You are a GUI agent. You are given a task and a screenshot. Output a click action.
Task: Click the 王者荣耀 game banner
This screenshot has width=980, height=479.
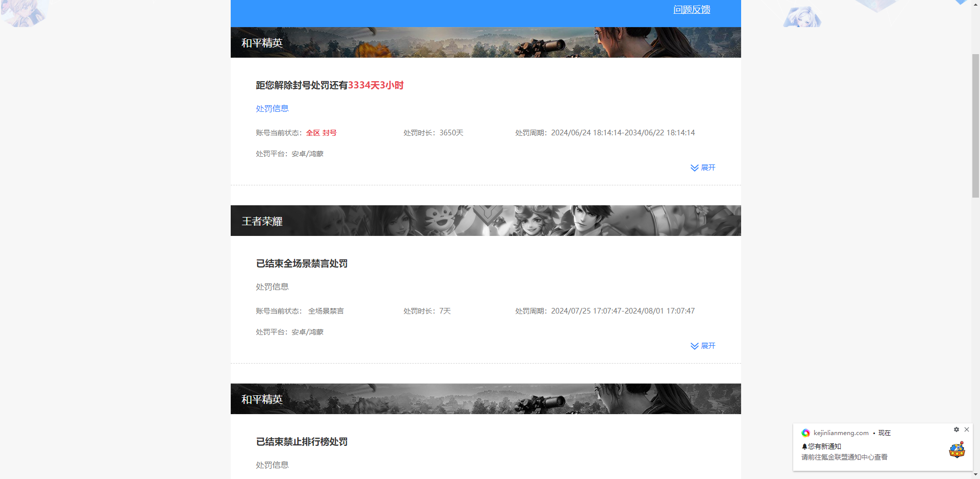tap(486, 221)
